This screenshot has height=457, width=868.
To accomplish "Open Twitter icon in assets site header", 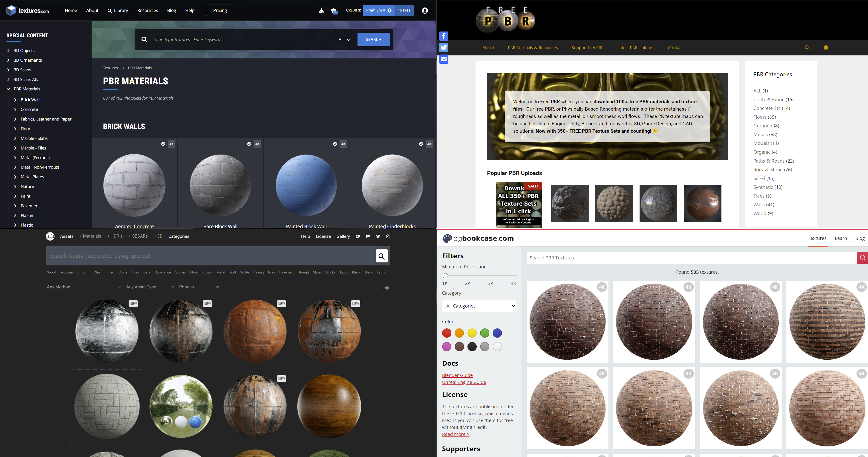I will 378,236.
